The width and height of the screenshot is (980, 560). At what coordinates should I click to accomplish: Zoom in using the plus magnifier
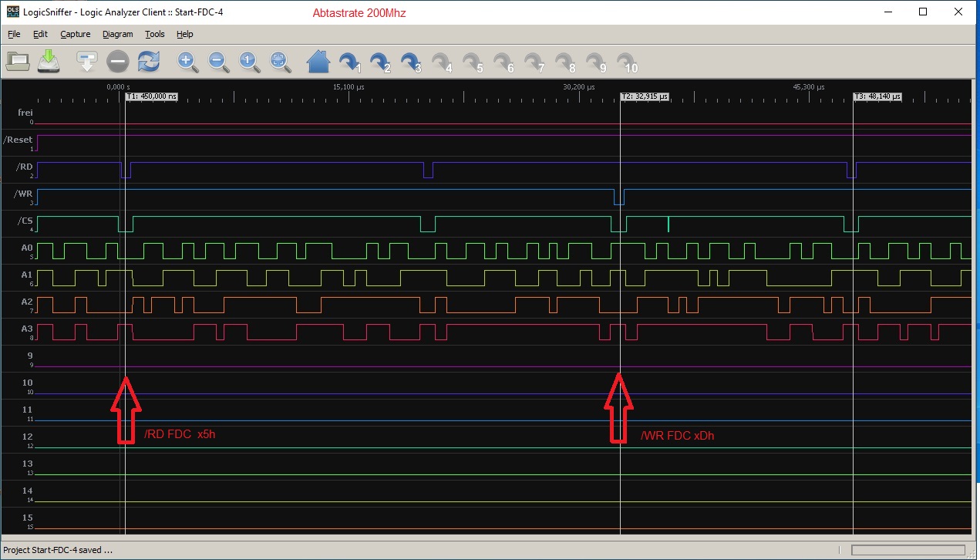(x=187, y=61)
